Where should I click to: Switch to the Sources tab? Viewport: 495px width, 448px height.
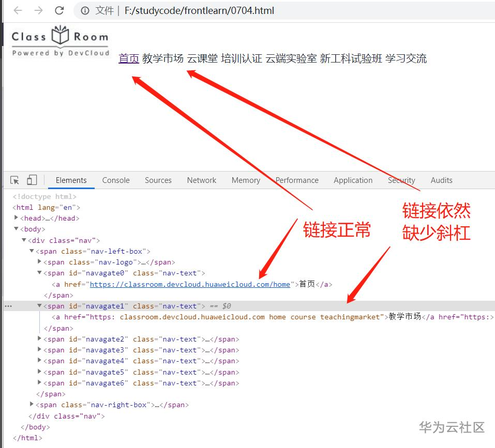pyautogui.click(x=158, y=180)
